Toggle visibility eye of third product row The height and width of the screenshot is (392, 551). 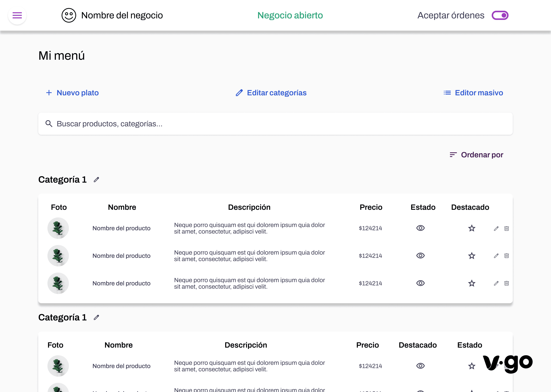[421, 283]
